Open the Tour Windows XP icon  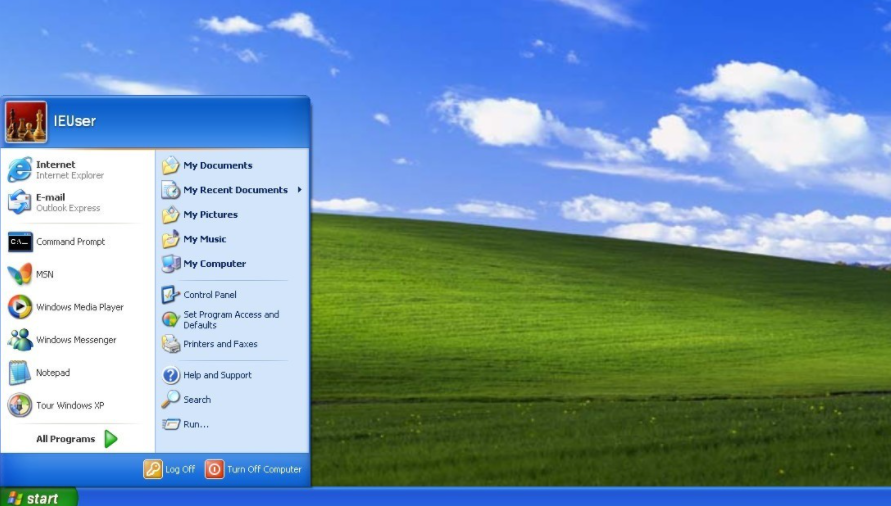pyautogui.click(x=20, y=405)
